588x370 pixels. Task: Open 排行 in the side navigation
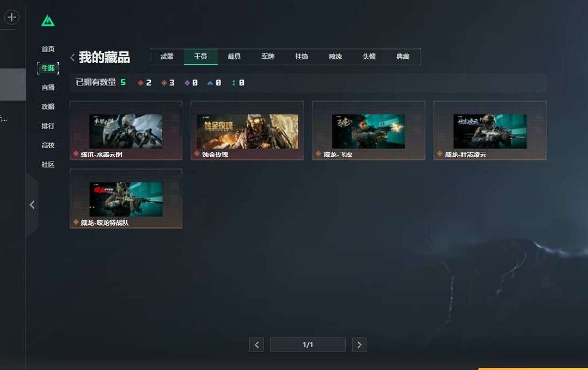click(48, 126)
